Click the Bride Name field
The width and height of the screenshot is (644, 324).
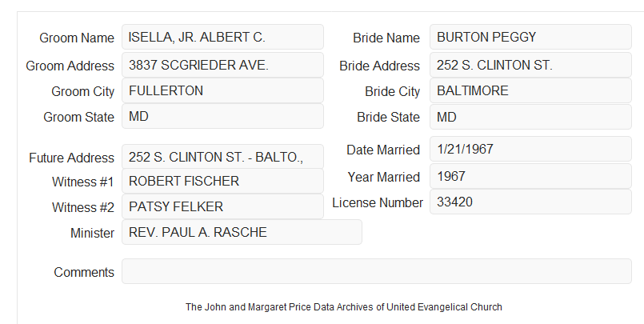530,37
